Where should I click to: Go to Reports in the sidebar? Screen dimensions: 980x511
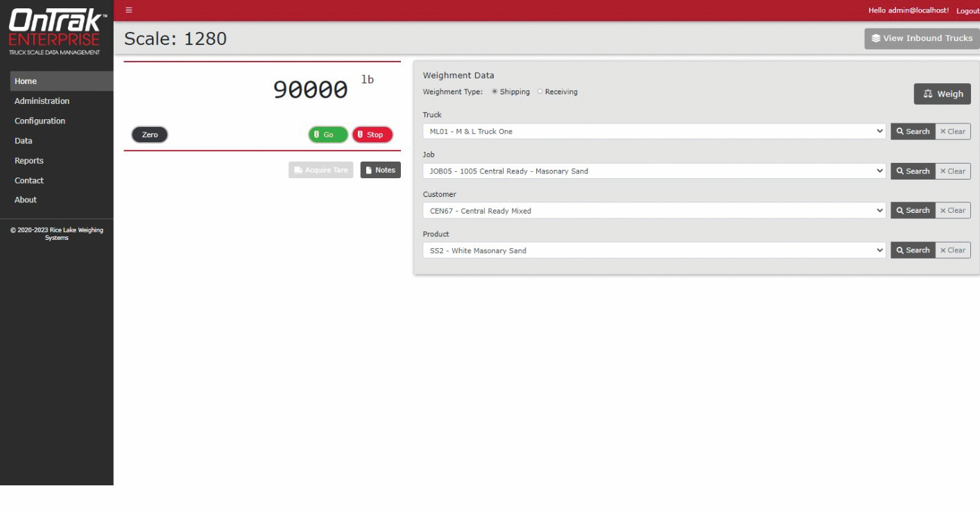click(29, 161)
